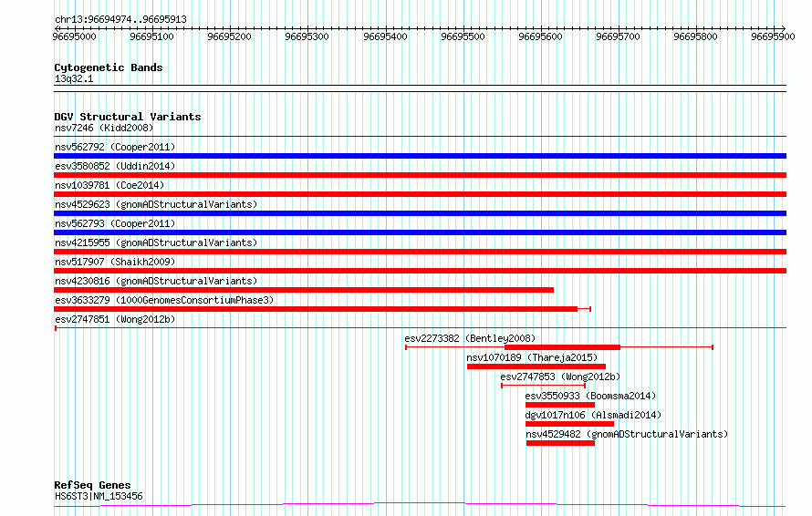Open the Cytogenetic Bands track title

pyautogui.click(x=109, y=67)
